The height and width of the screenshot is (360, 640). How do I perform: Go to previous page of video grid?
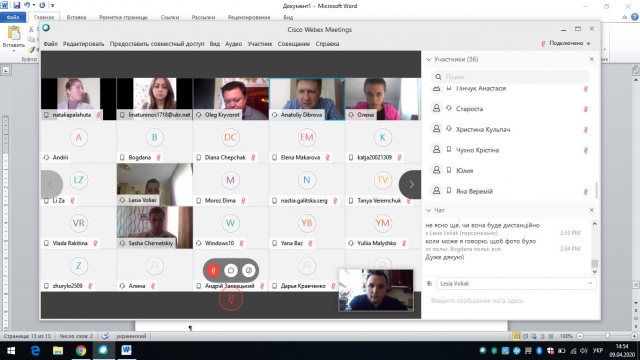(51, 184)
